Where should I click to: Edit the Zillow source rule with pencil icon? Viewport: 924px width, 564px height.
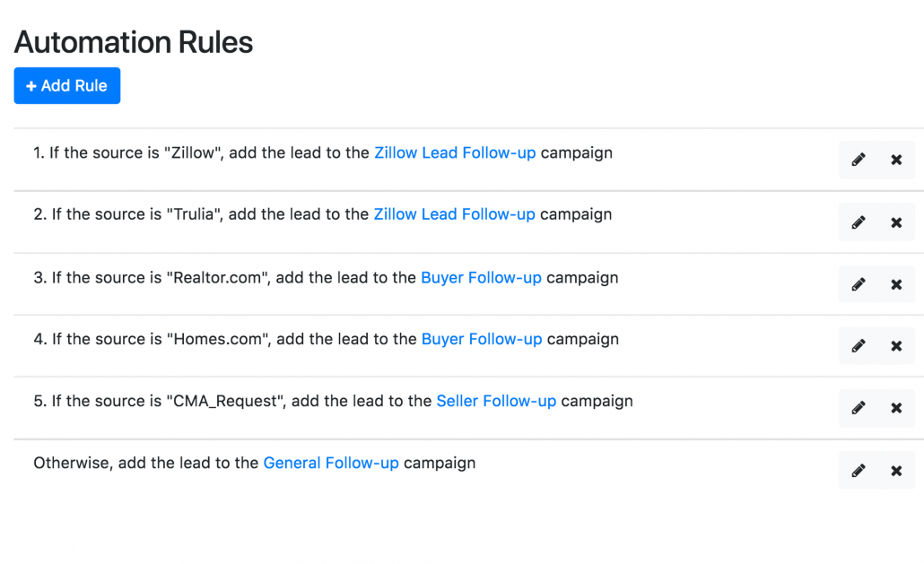[858, 160]
